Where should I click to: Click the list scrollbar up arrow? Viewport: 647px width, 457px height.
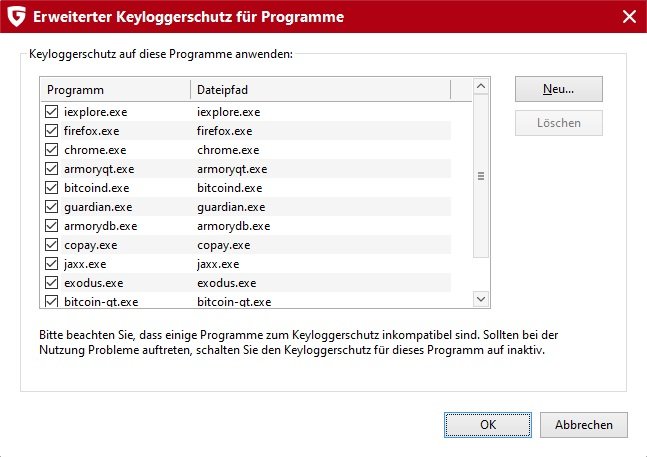(481, 86)
